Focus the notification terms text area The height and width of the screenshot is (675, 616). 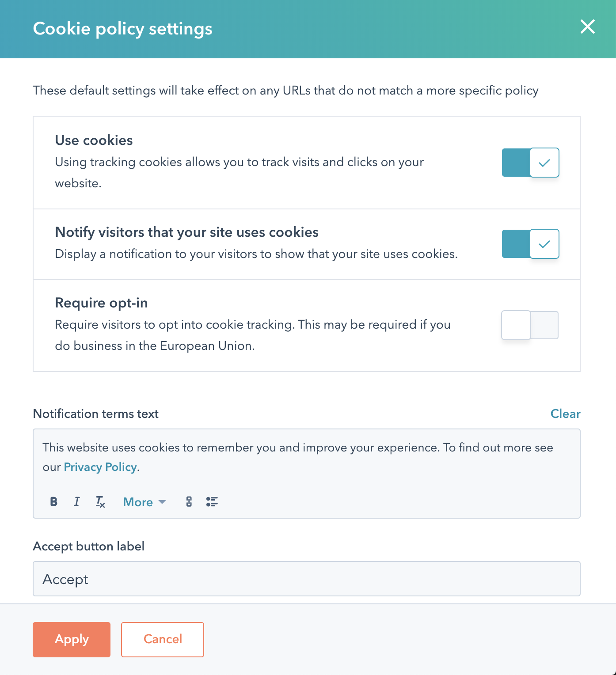(x=307, y=457)
